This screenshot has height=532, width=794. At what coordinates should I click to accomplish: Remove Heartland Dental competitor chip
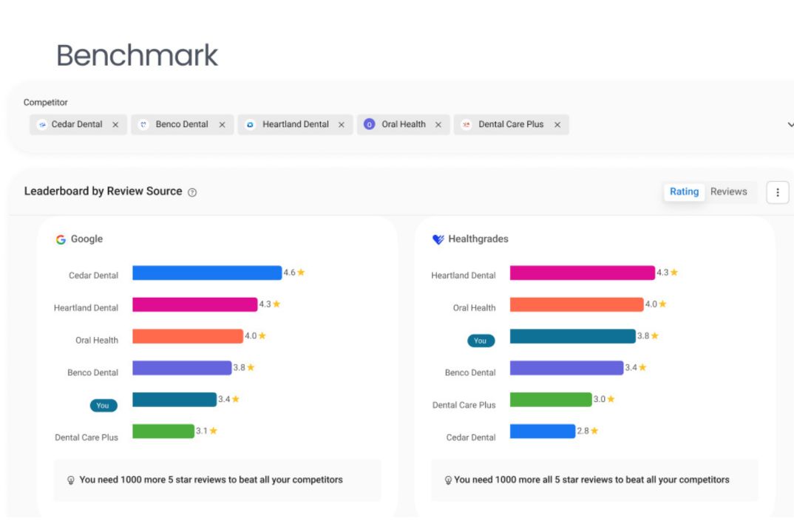point(341,125)
